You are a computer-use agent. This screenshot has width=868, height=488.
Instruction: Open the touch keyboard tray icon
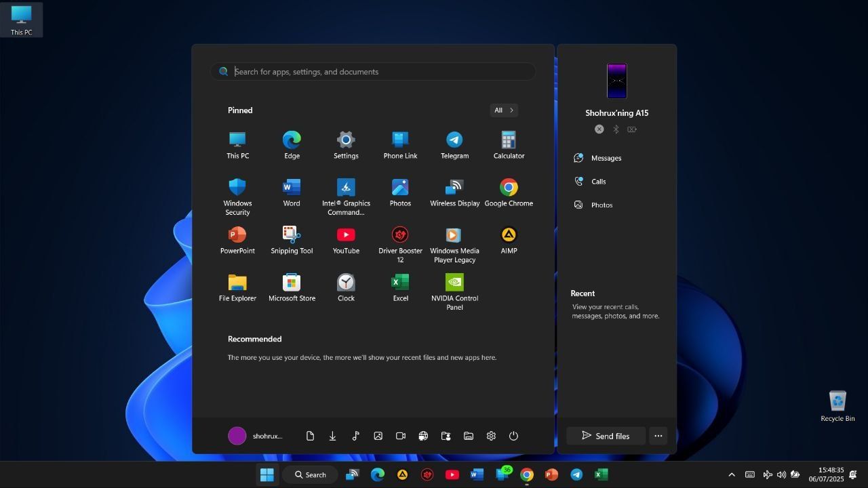pyautogui.click(x=750, y=474)
